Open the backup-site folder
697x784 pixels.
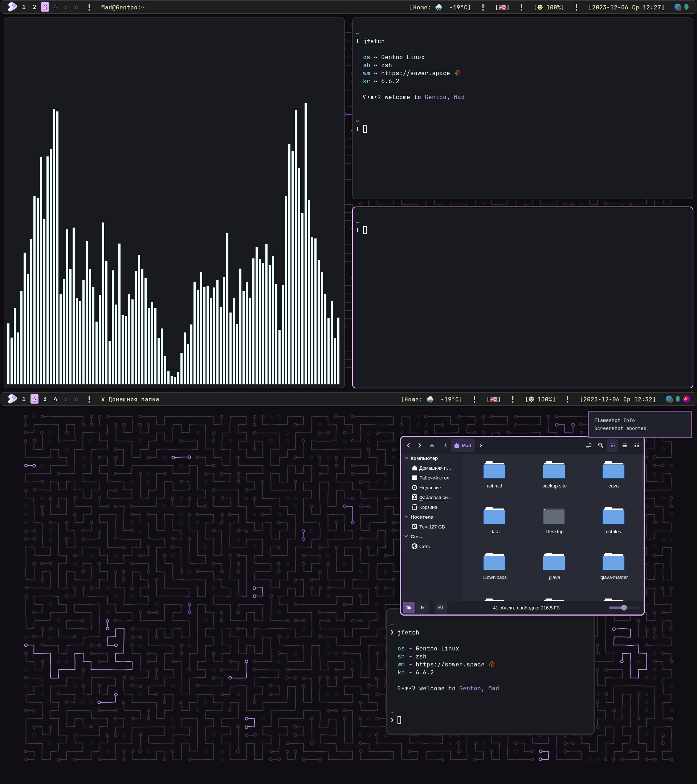pyautogui.click(x=554, y=475)
